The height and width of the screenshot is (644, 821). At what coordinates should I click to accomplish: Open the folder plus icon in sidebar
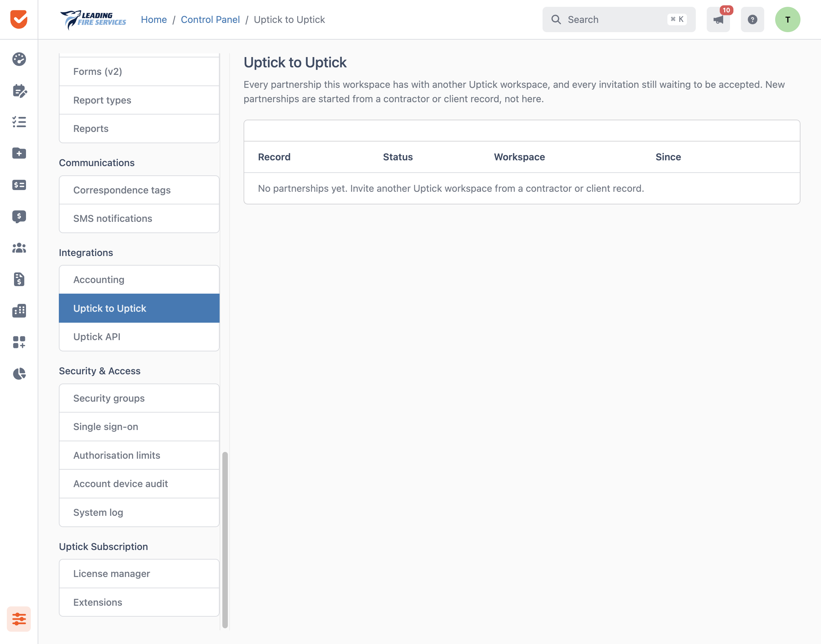click(19, 153)
